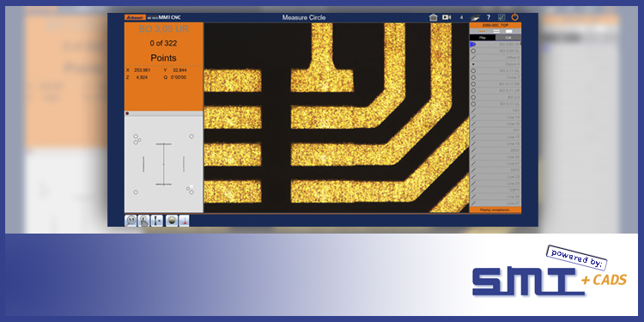The width and height of the screenshot is (644, 322).
Task: Select the Line 18 step
Action: tap(495, 143)
